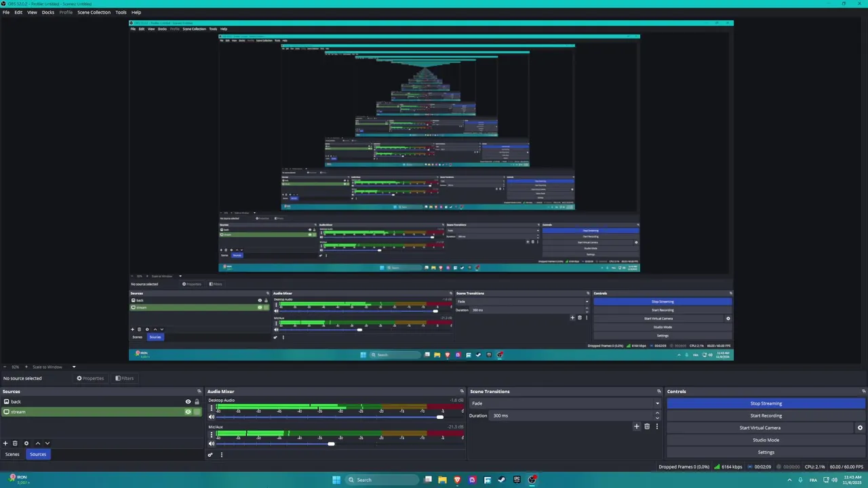The image size is (868, 488).
Task: Enable Studio Mode button
Action: pyautogui.click(x=766, y=440)
